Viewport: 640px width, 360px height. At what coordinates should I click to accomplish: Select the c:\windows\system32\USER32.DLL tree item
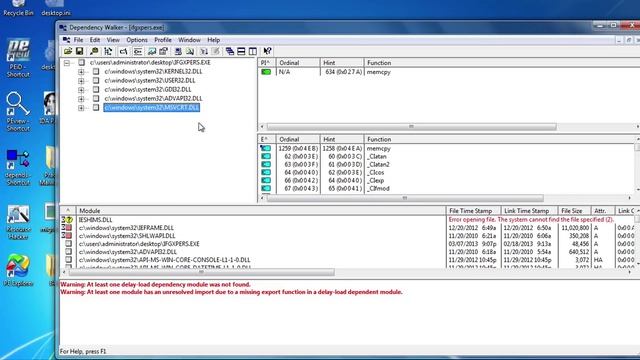[x=150, y=80]
